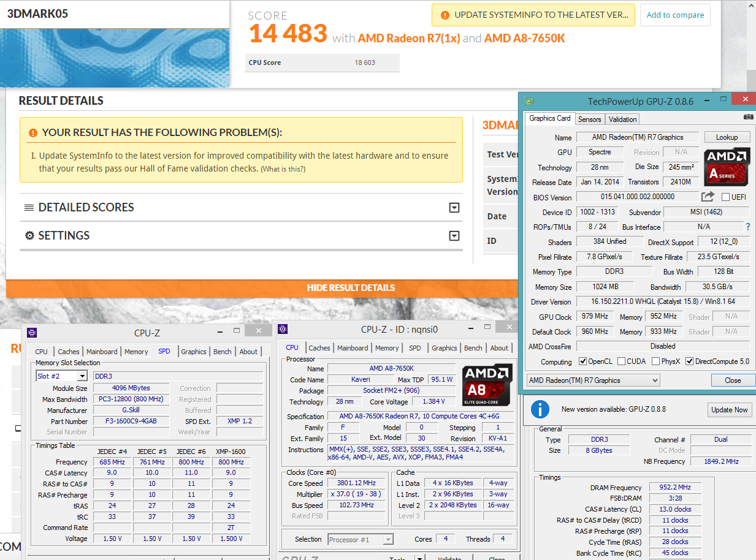
Task: Click the blue info icon by New version
Action: pos(540,409)
